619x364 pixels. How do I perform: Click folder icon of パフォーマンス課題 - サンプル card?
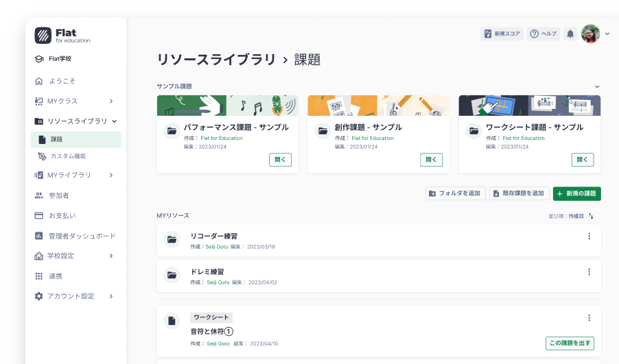[172, 131]
